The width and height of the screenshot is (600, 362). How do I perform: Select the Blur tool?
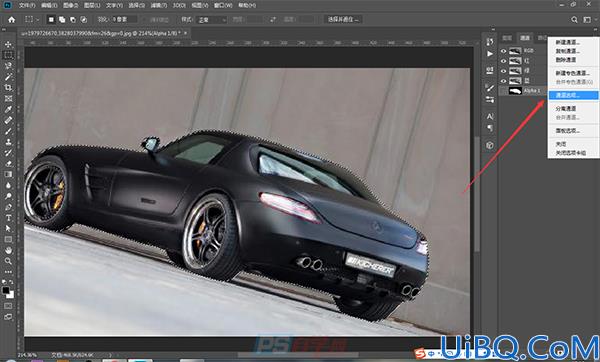pyautogui.click(x=8, y=185)
